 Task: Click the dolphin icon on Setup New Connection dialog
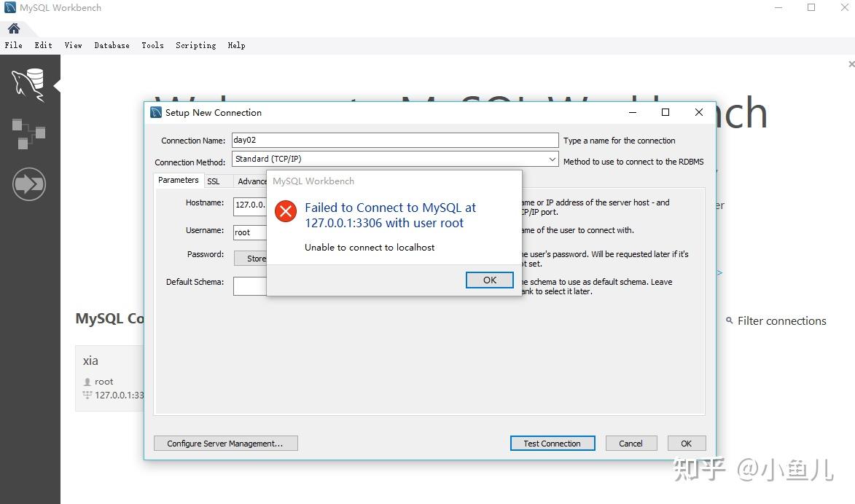tap(155, 112)
